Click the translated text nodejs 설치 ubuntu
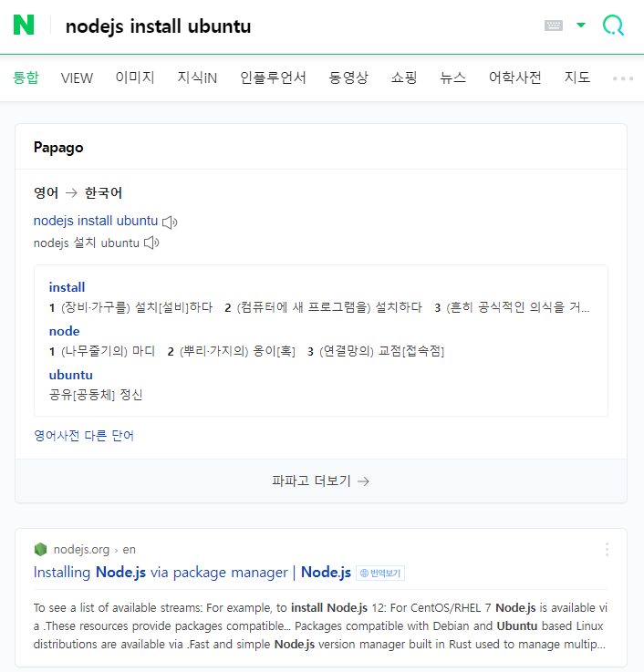The height and width of the screenshot is (672, 644). click(86, 243)
